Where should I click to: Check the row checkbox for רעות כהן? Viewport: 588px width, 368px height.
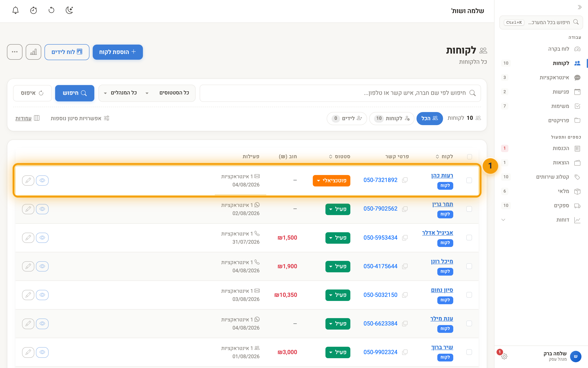point(469,180)
